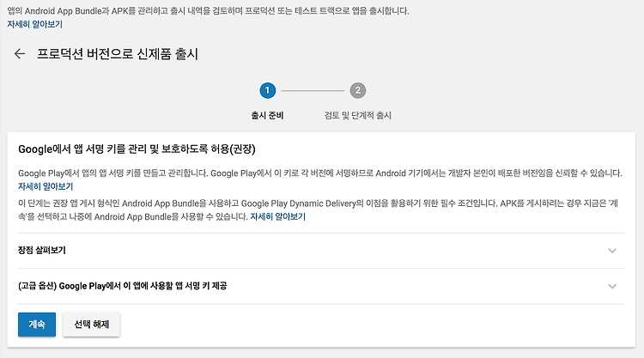Click the 선택 해제 button
The image size is (644, 358).
pos(92,325)
